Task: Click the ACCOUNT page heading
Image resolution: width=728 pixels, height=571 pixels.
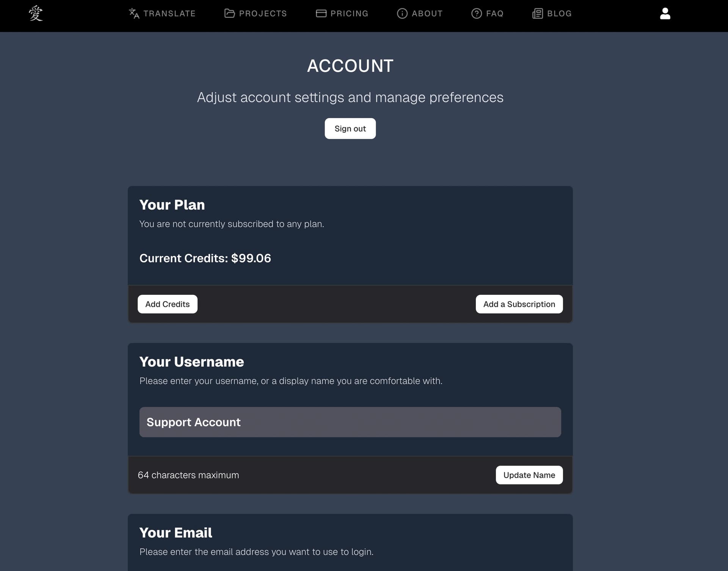Action: tap(350, 66)
